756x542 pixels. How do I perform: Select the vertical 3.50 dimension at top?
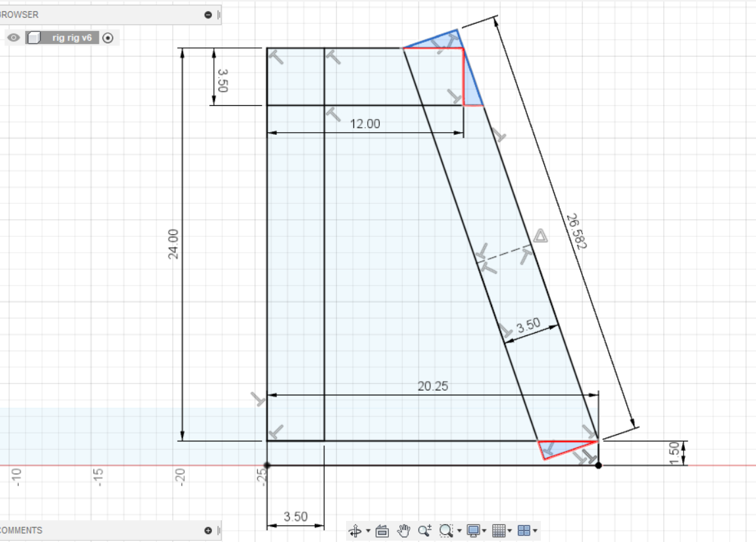click(x=222, y=80)
